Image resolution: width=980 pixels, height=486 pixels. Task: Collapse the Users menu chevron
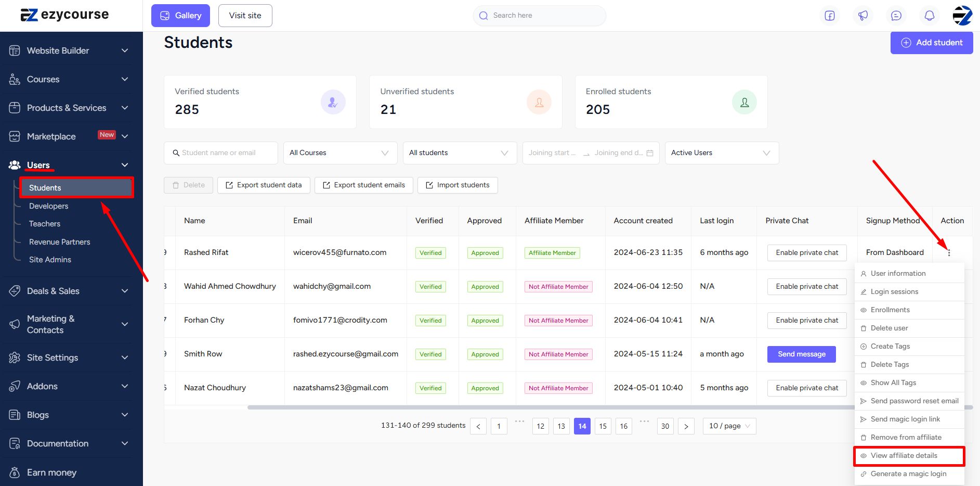125,165
